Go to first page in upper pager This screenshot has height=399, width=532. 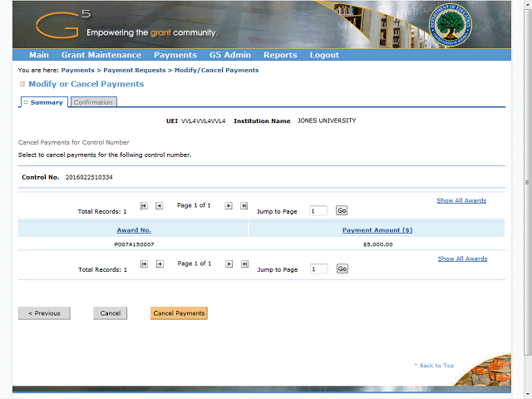[144, 205]
